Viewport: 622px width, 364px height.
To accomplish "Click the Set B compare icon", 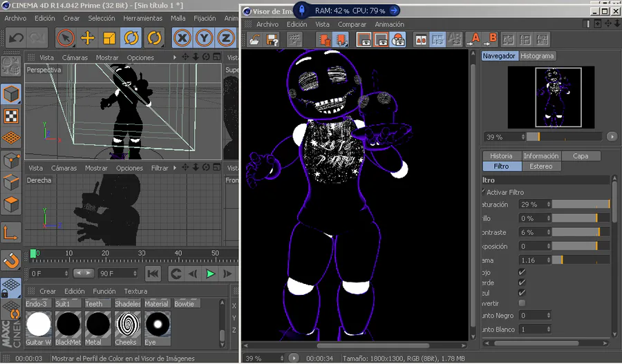I will pyautogui.click(x=490, y=39).
